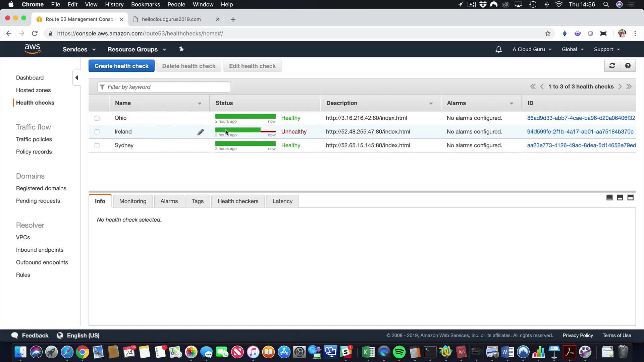Click the pencil edit icon beside Ireland
The width and height of the screenshot is (644, 362).
click(x=201, y=132)
